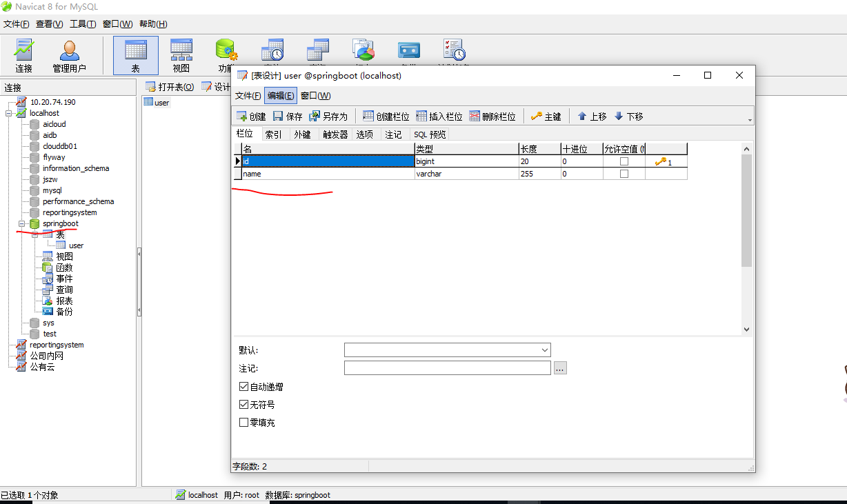Open the 编辑(E) menu in designer
The height and width of the screenshot is (504, 847).
click(280, 96)
